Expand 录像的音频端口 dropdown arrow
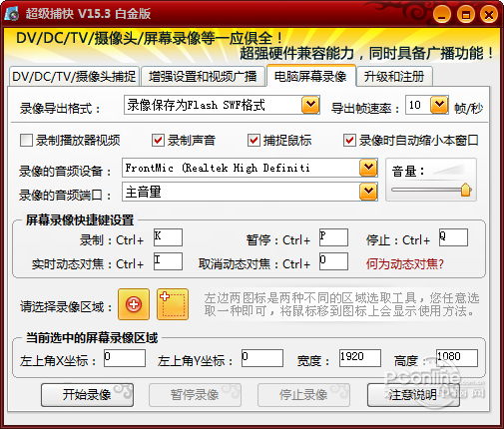The height and width of the screenshot is (429, 504). (368, 192)
